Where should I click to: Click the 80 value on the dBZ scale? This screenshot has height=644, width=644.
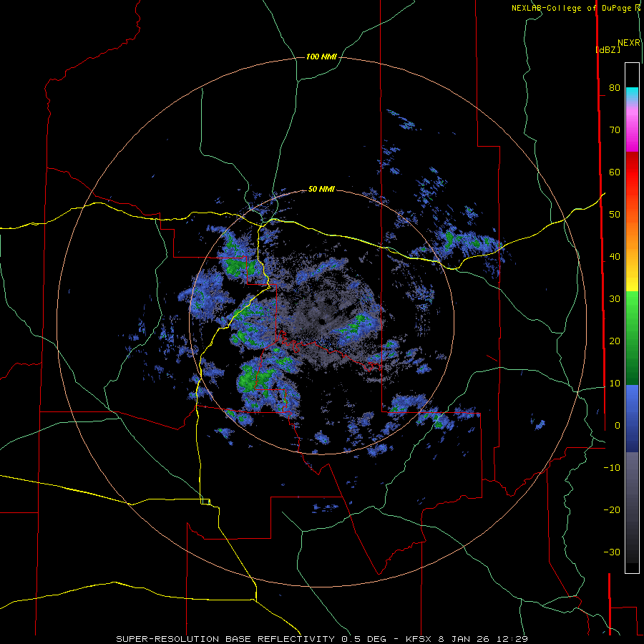[615, 87]
